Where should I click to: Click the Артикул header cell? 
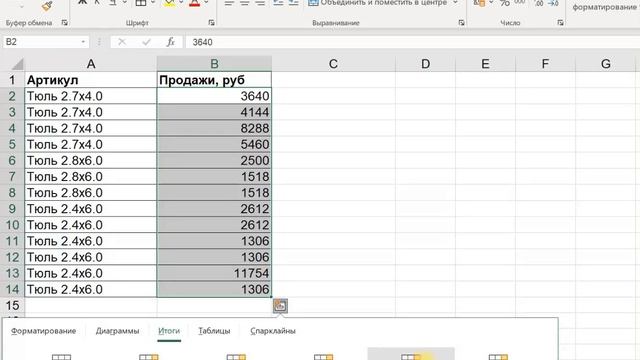pos(91,80)
